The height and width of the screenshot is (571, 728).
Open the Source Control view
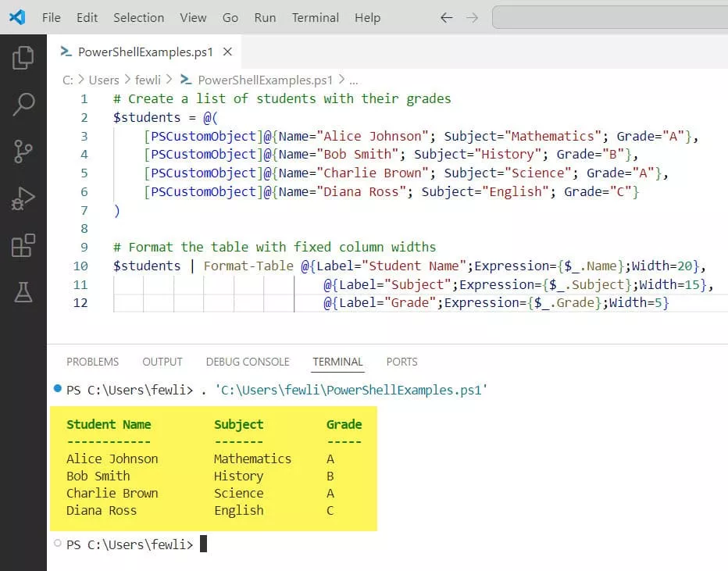tap(23, 151)
